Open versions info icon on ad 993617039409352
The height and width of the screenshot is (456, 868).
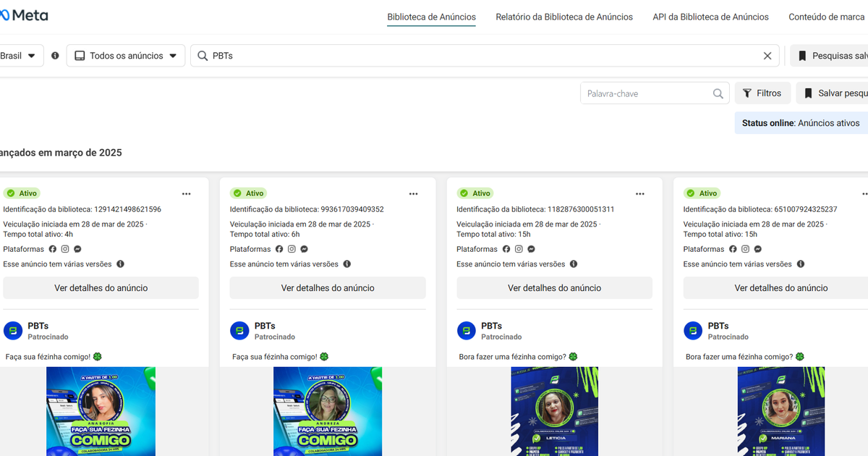click(347, 264)
